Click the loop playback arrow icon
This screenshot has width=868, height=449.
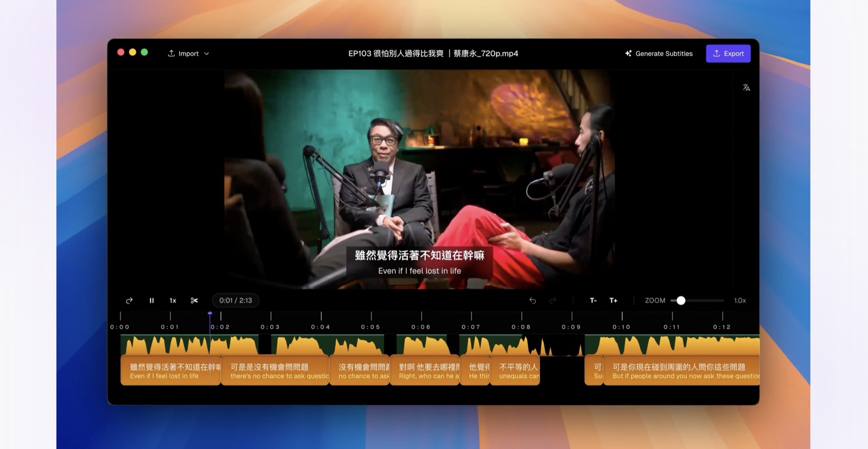tap(129, 300)
